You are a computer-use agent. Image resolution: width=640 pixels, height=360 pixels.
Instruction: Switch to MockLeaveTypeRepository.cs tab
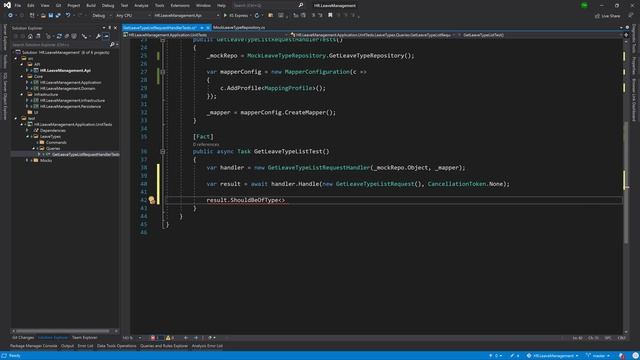[x=239, y=28]
